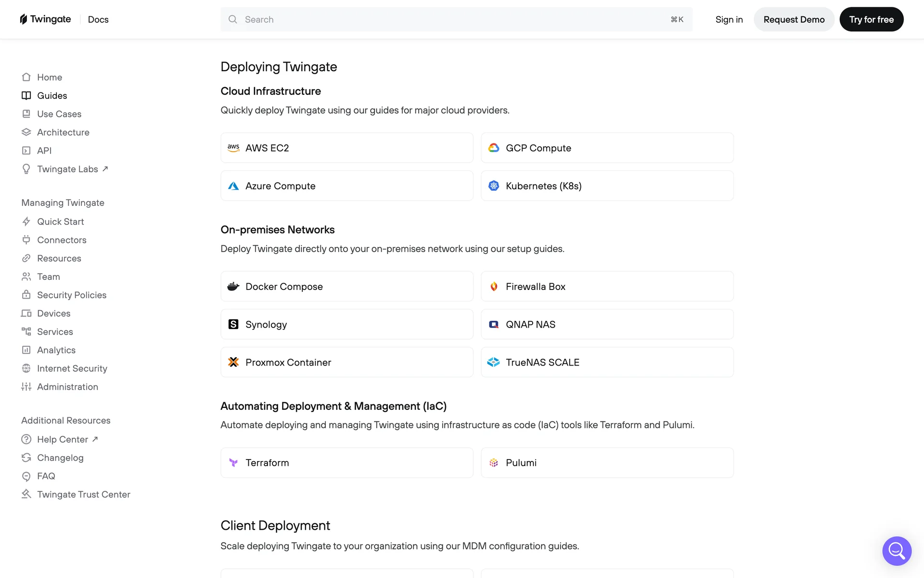The width and height of the screenshot is (924, 578).
Task: Click the Docker whale icon
Action: point(233,287)
